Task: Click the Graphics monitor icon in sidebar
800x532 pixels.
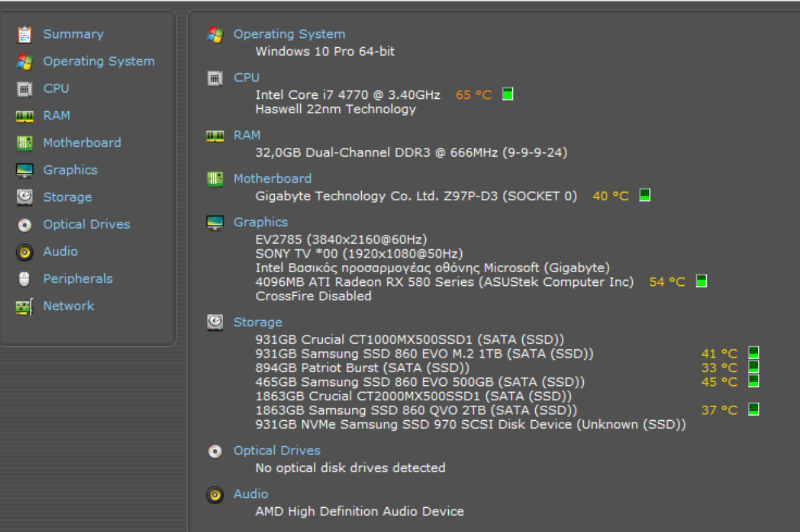Action: click(x=24, y=170)
